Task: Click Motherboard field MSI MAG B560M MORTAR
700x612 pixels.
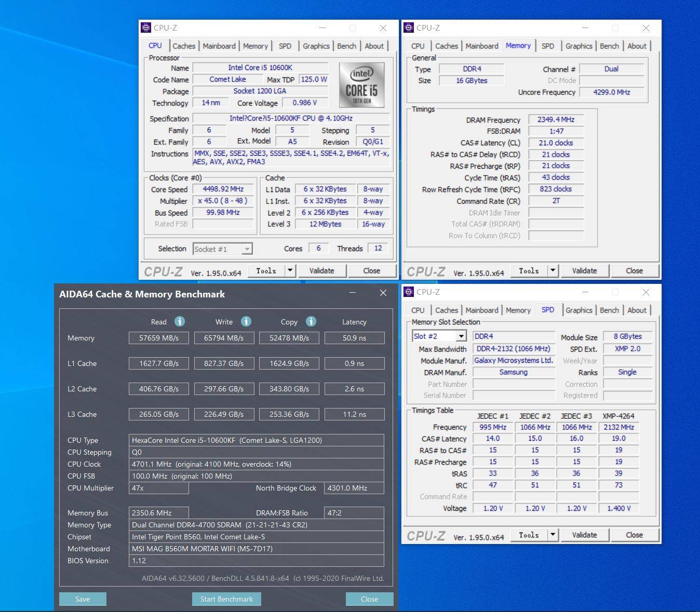Action: [257, 549]
